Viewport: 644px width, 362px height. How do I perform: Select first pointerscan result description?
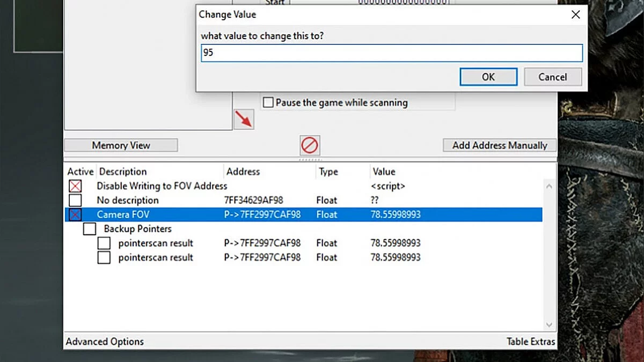coord(156,243)
